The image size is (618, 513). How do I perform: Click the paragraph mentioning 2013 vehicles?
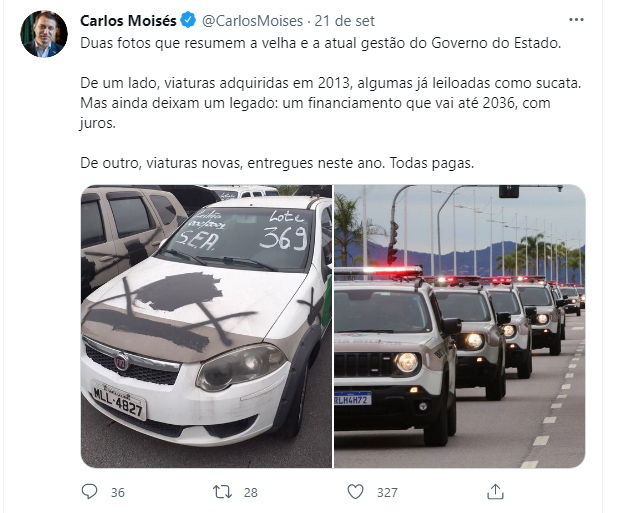(330, 103)
